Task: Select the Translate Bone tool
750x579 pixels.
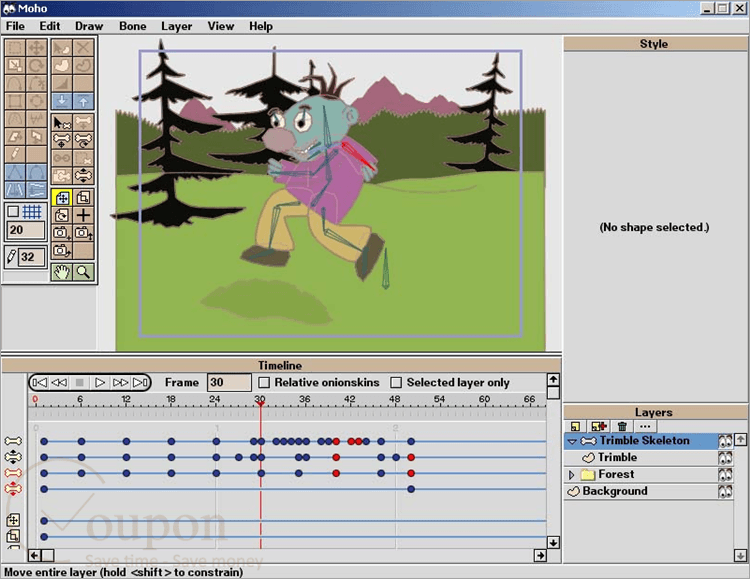Action: [62, 140]
